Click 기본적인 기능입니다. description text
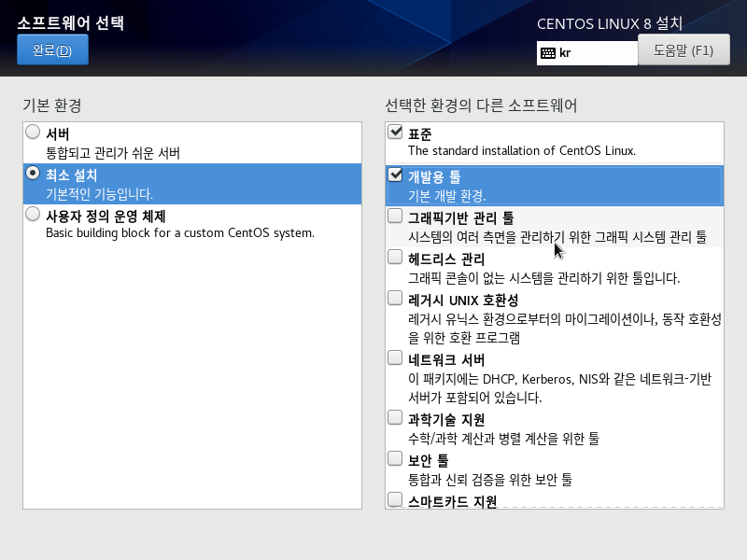Viewport: 747px width, 560px height. [x=99, y=194]
